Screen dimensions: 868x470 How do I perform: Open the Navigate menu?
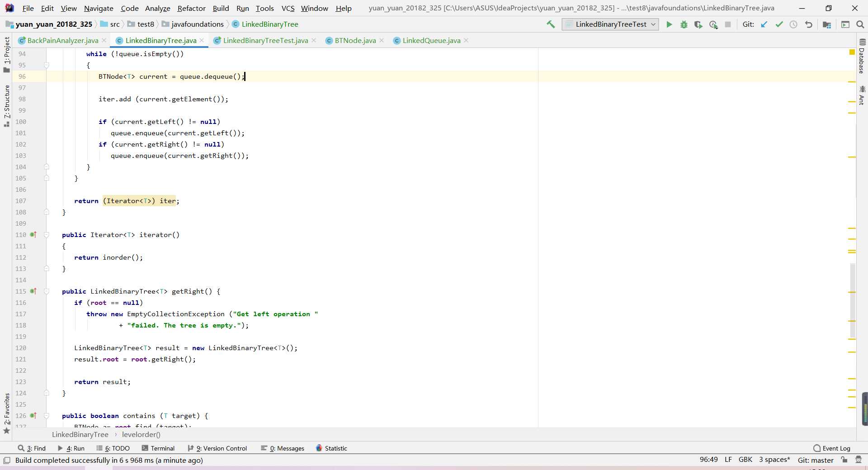tap(99, 8)
